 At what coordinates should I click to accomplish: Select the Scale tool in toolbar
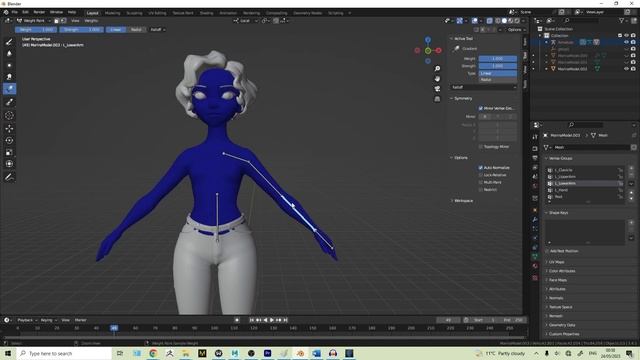[x=9, y=152]
